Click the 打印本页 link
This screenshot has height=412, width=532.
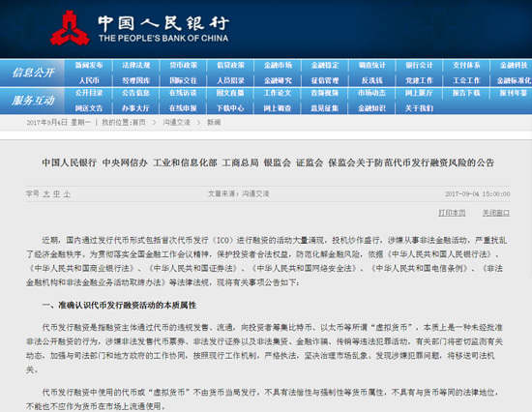(x=452, y=213)
